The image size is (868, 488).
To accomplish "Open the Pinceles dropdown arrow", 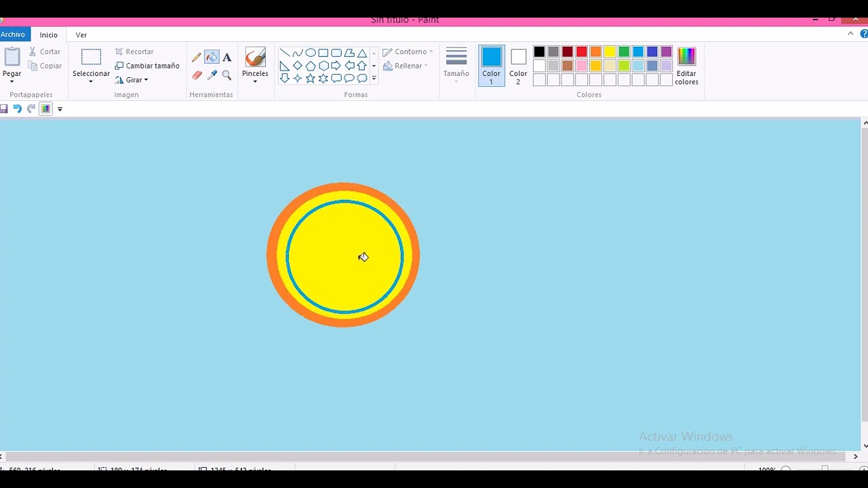I will (255, 82).
